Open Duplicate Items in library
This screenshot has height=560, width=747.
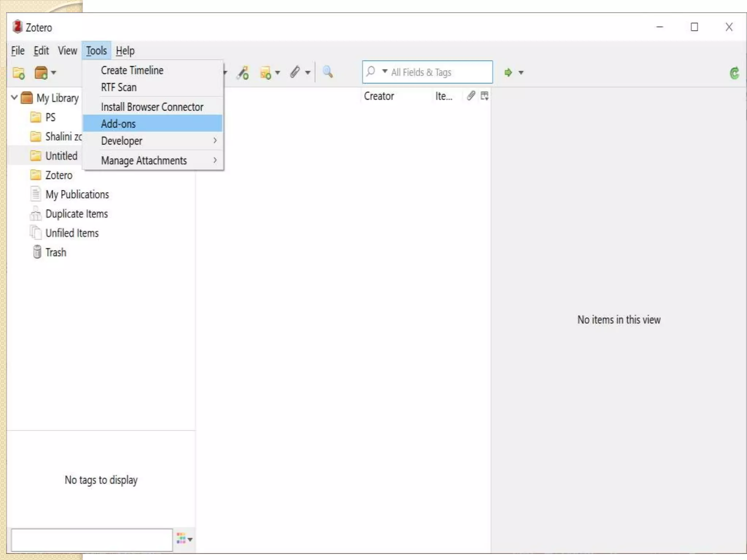pyautogui.click(x=76, y=214)
